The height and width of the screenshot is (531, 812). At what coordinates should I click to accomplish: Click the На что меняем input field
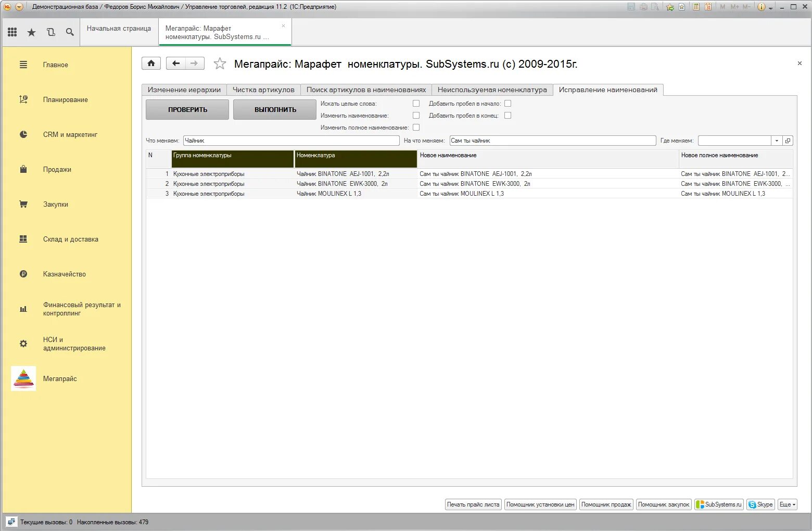click(553, 141)
